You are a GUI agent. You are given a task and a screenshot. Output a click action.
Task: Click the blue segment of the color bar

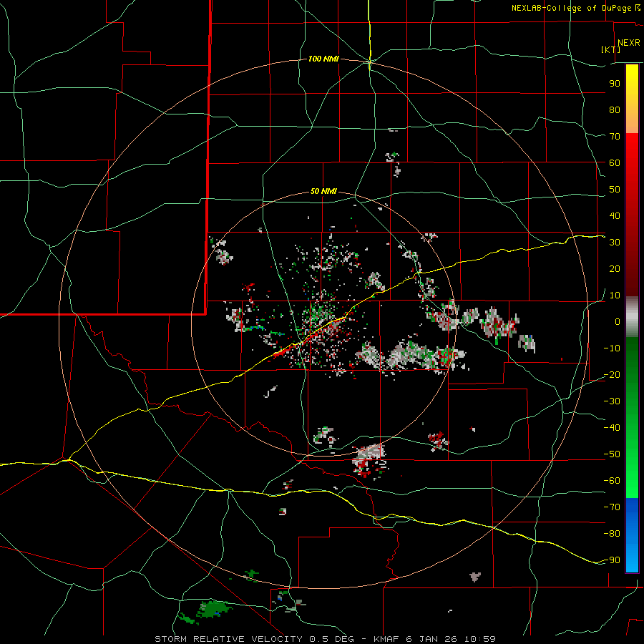pyautogui.click(x=632, y=535)
